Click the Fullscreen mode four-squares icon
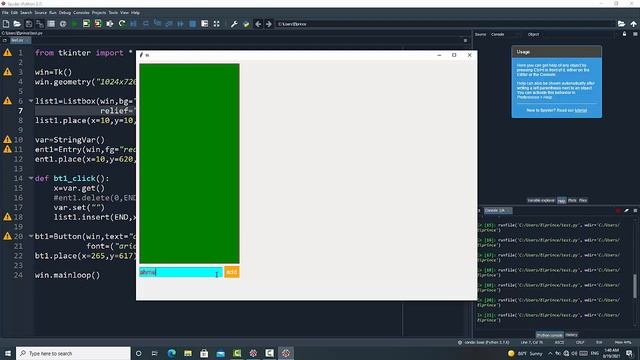Image resolution: width=640 pixels, height=360 pixels. click(x=216, y=24)
